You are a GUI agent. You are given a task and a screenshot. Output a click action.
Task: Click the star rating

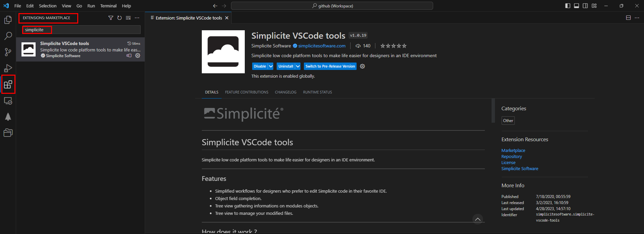(393, 46)
